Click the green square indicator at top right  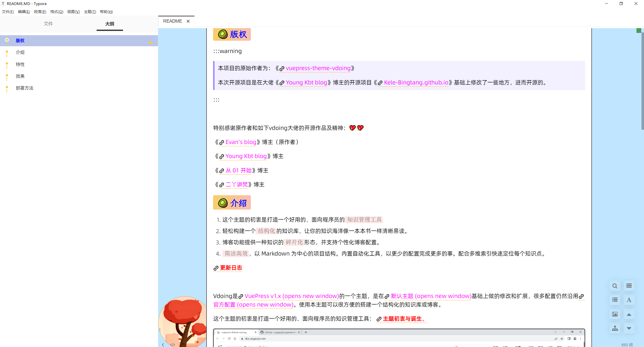(x=639, y=30)
